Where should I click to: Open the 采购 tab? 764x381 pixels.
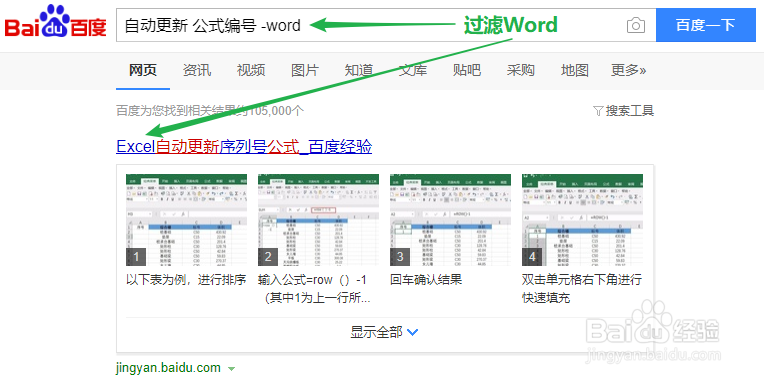click(x=520, y=70)
